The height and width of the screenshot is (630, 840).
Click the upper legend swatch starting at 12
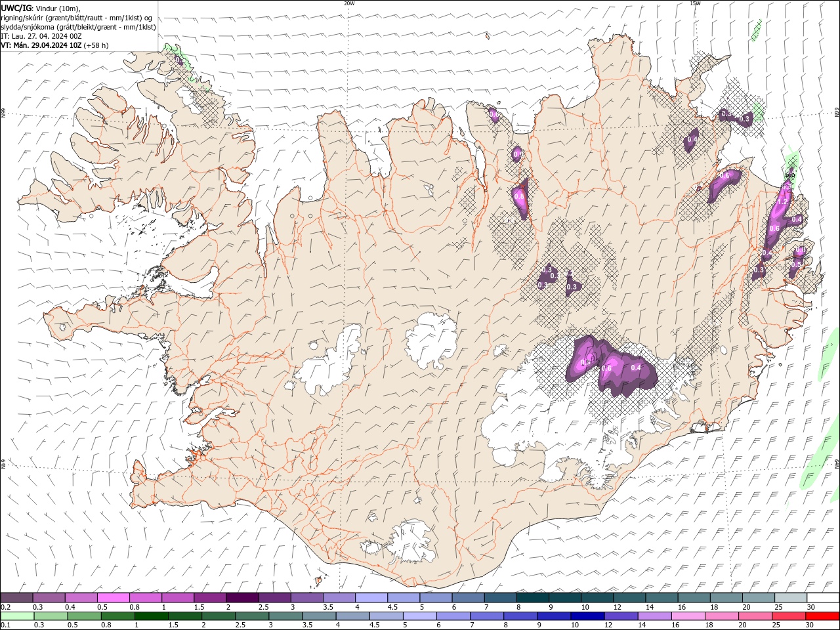point(630,598)
